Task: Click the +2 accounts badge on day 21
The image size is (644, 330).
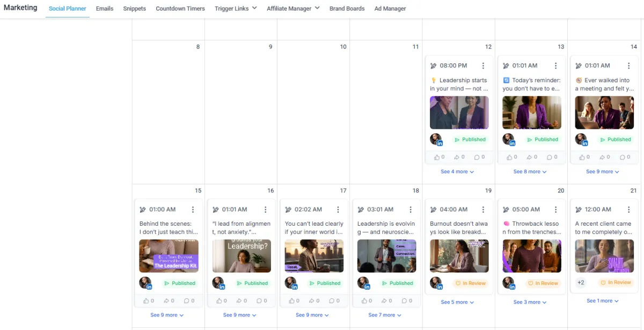Action: (x=581, y=283)
